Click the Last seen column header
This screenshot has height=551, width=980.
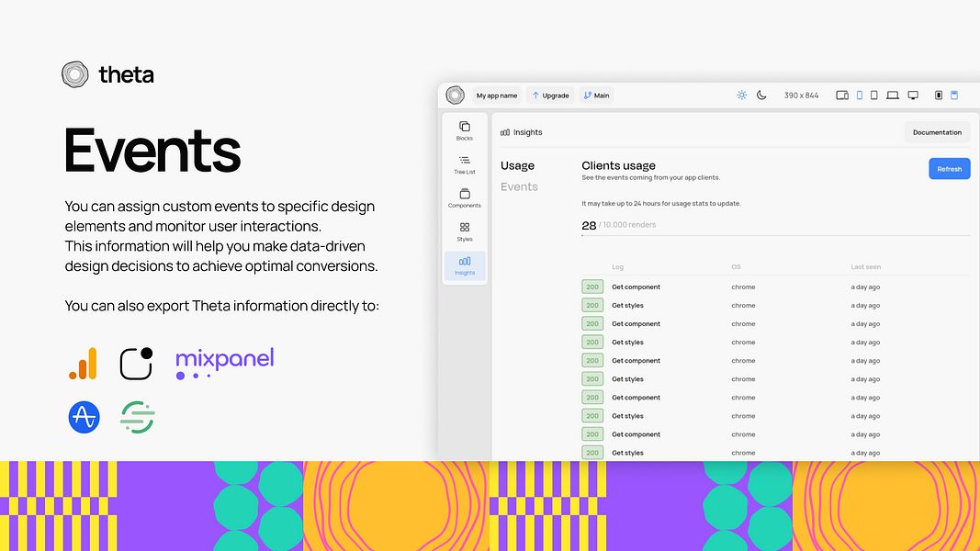(865, 266)
